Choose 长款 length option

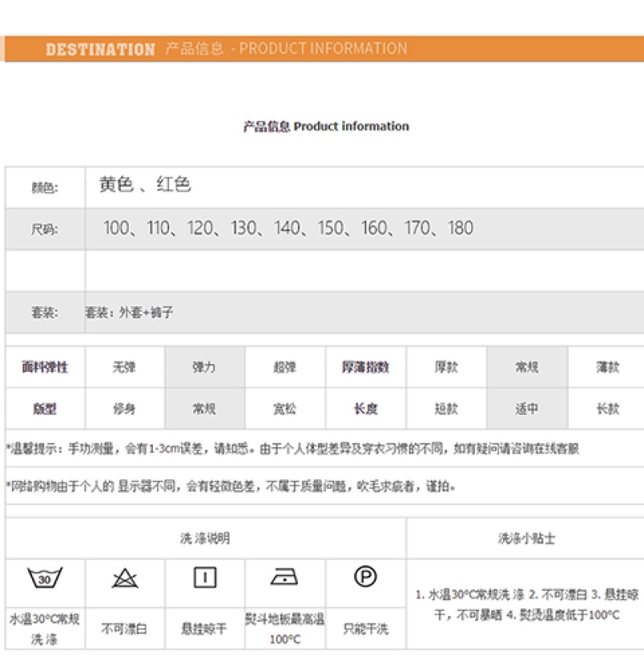tap(607, 408)
